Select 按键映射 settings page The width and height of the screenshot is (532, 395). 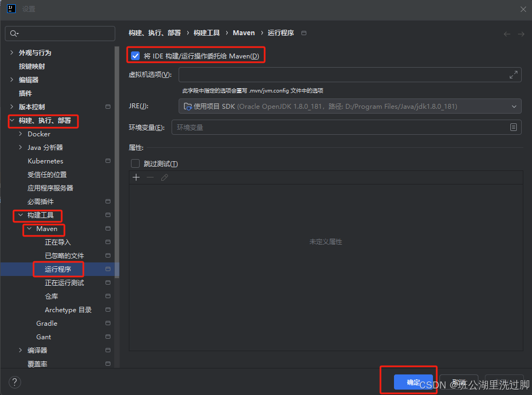point(32,66)
